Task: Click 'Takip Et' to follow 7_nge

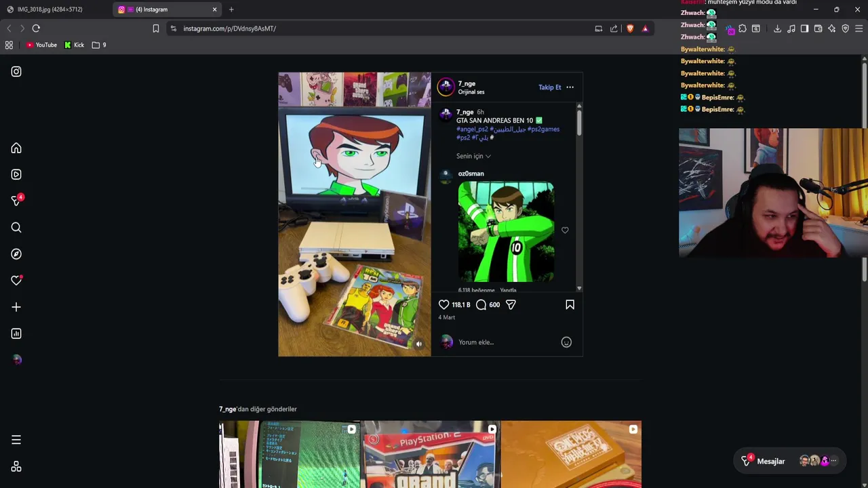Action: click(x=550, y=87)
